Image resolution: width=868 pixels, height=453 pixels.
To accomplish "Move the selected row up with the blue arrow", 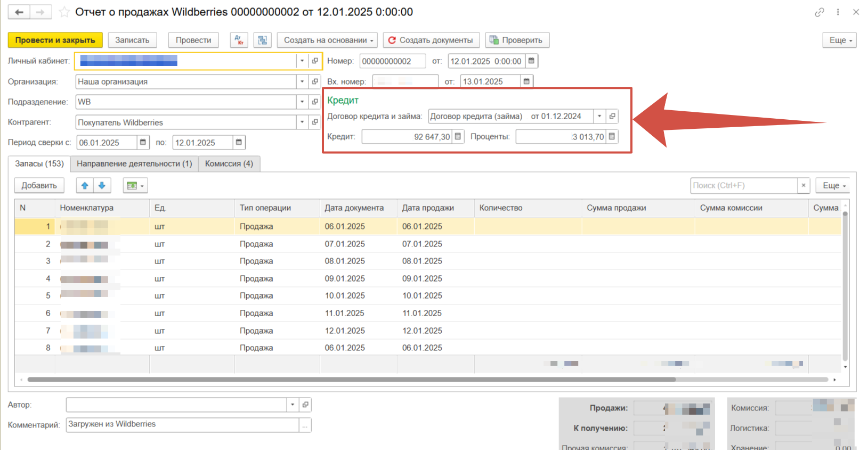I will pos(85,185).
